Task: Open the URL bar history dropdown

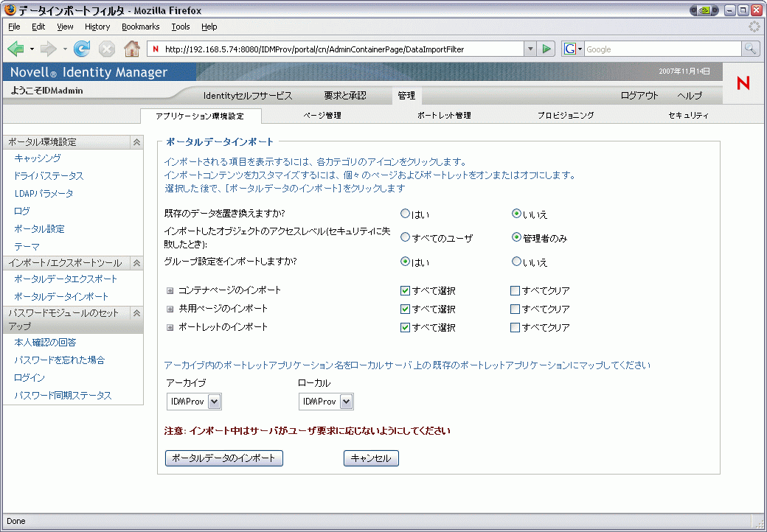Action: (530, 49)
